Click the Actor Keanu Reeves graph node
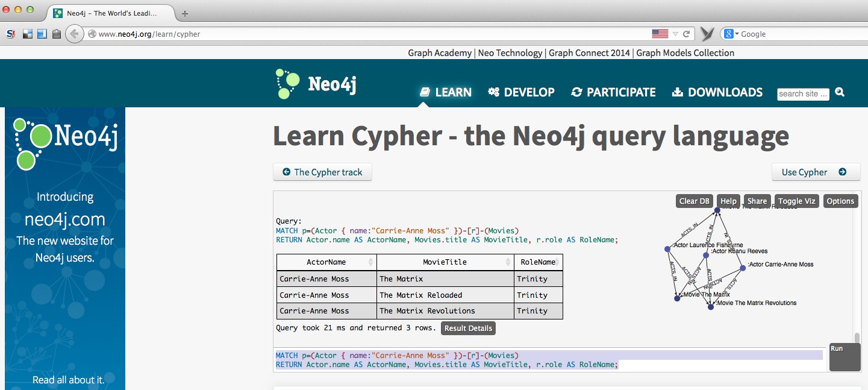 706,256
